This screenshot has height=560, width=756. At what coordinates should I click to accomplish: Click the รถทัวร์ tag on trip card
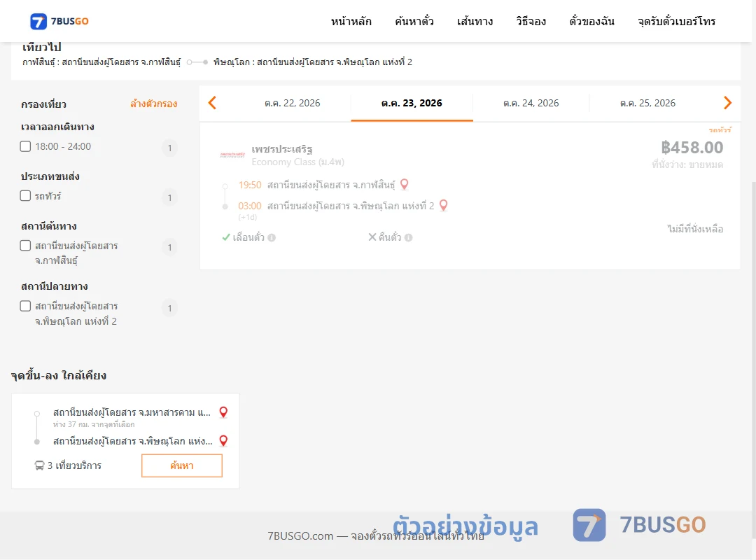pyautogui.click(x=720, y=129)
